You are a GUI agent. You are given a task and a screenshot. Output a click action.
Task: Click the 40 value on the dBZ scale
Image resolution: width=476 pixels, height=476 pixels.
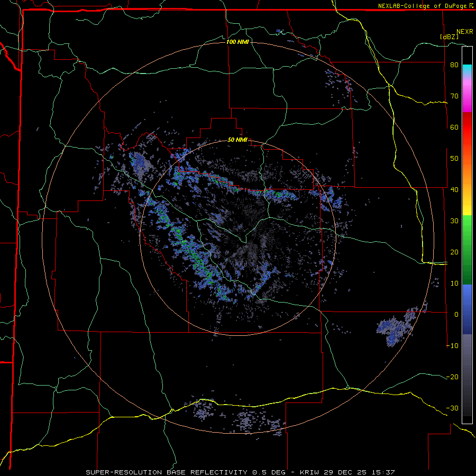pos(454,190)
